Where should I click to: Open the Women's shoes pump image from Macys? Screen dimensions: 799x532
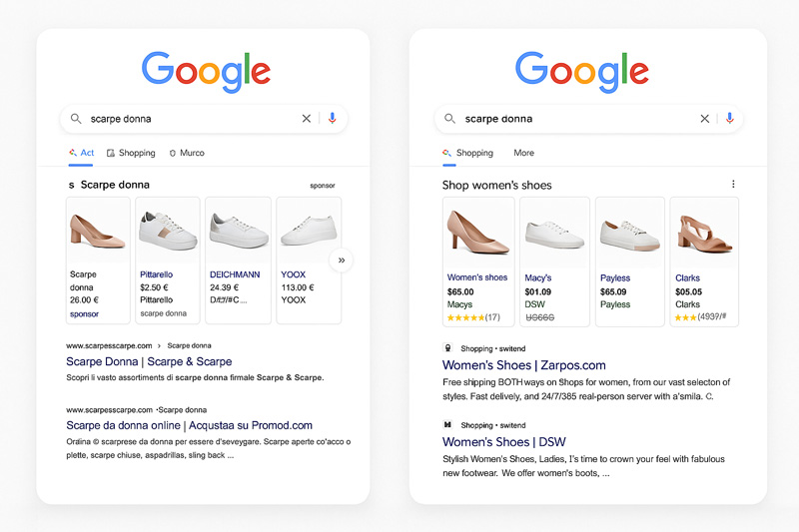coord(478,233)
